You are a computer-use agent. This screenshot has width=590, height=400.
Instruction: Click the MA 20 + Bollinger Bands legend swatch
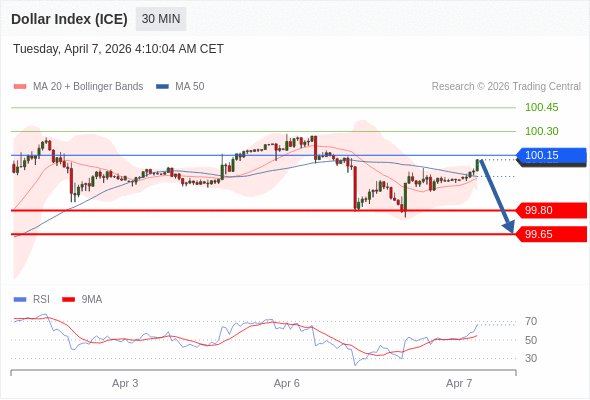tap(20, 87)
